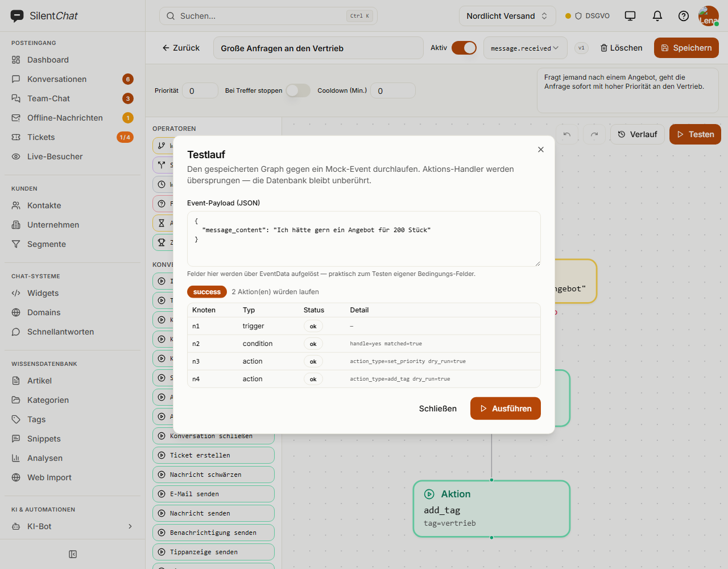The image size is (728, 569).
Task: Click the monitor display icon in header
Action: coord(630,16)
